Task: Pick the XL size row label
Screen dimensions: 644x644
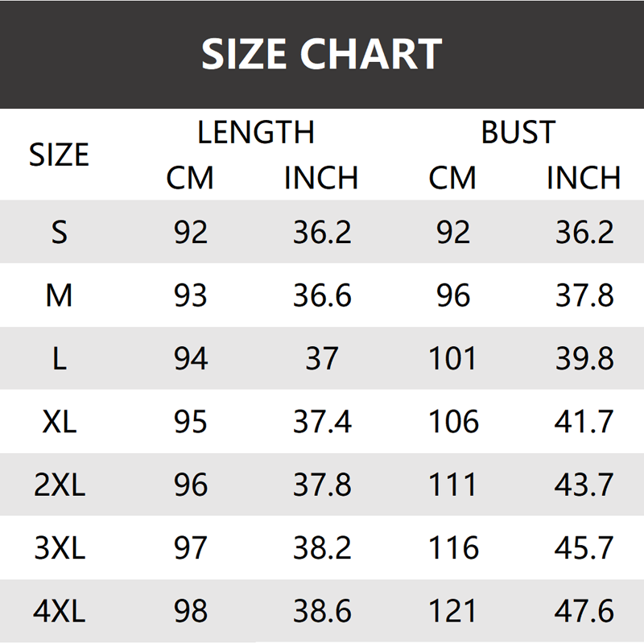Action: click(59, 422)
